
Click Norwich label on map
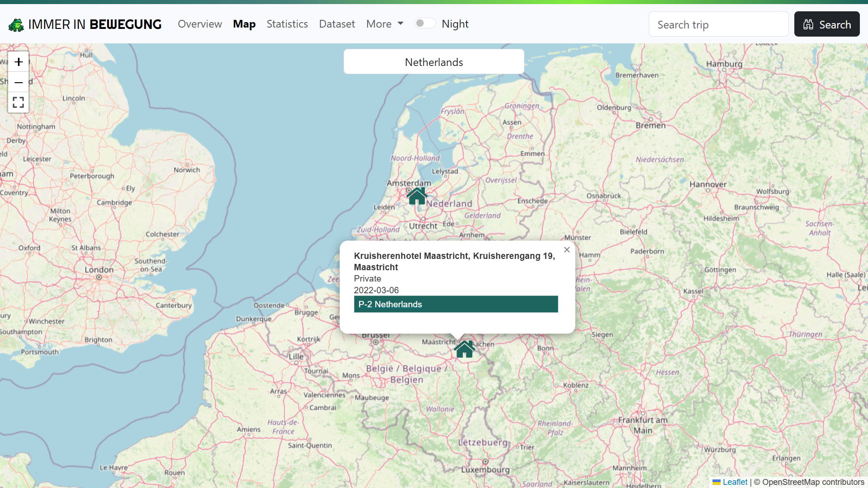click(187, 170)
